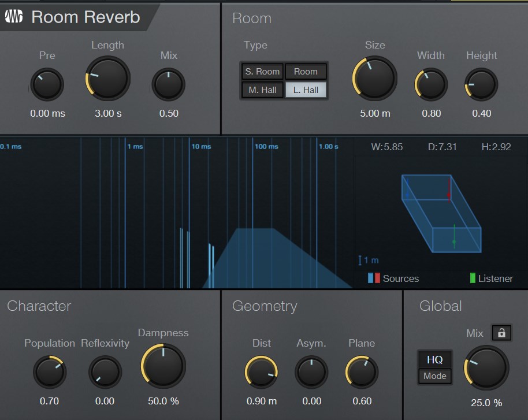Click the Pre delay knob

[x=47, y=84]
